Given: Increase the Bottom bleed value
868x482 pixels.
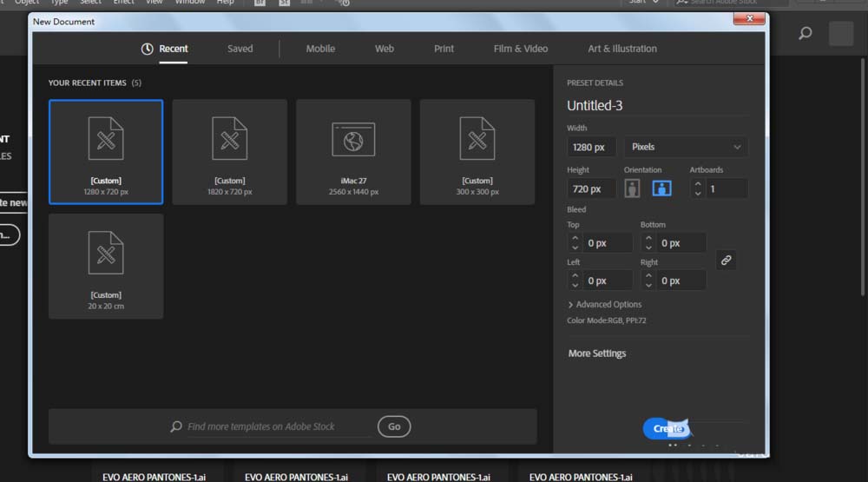Looking at the screenshot, I should pos(648,238).
